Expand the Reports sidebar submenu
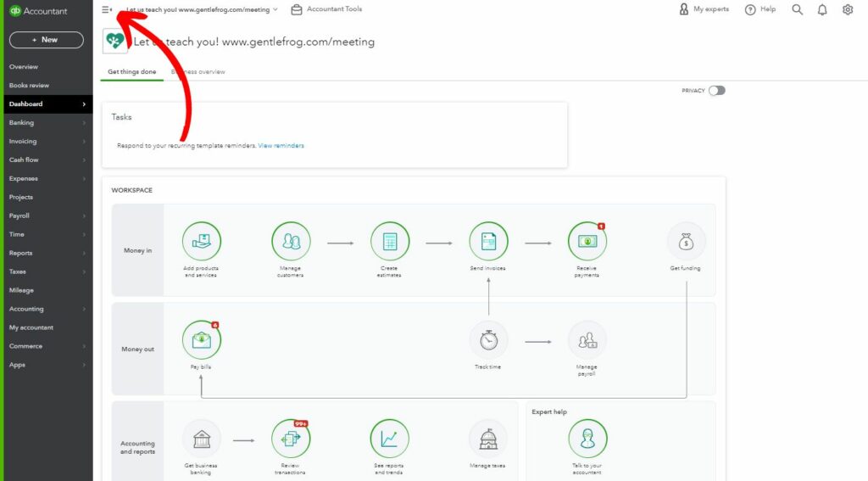 [x=47, y=253]
